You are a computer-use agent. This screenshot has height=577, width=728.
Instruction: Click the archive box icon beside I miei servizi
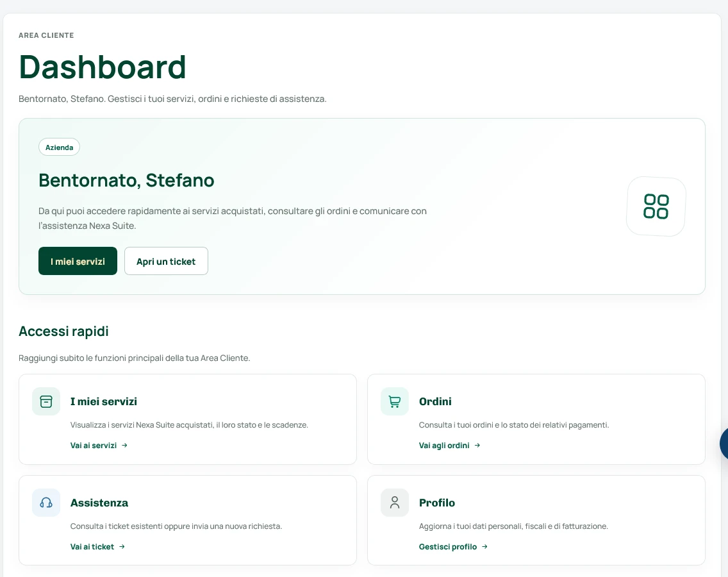tap(46, 401)
